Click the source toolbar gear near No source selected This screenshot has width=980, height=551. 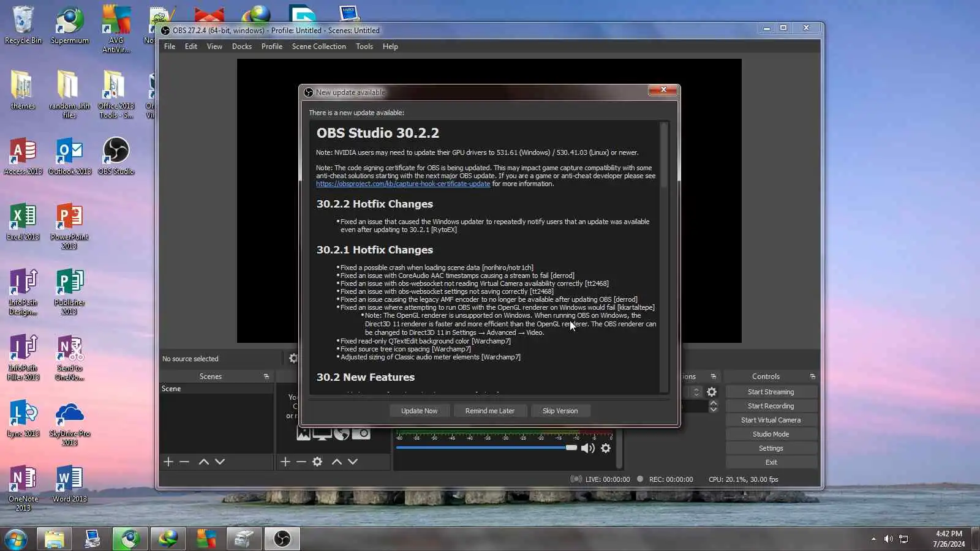tap(293, 358)
